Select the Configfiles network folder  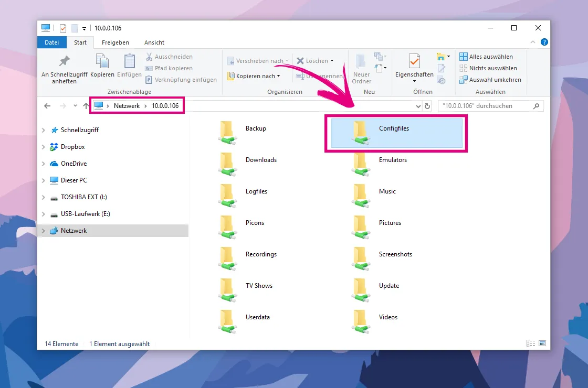point(396,133)
